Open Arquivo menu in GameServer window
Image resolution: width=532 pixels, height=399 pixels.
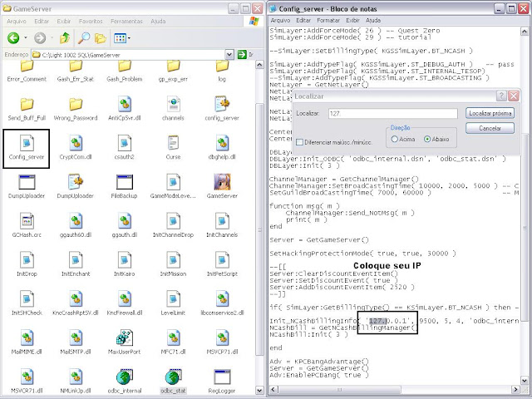pyautogui.click(x=17, y=21)
